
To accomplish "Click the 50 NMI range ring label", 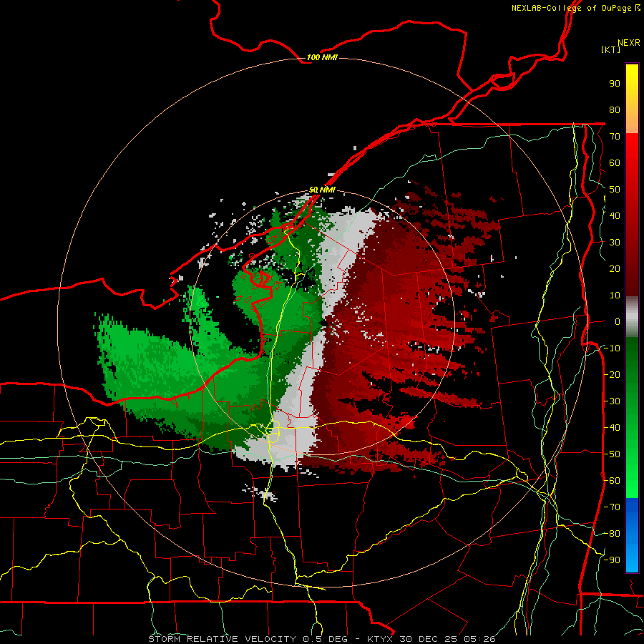I will tap(321, 190).
